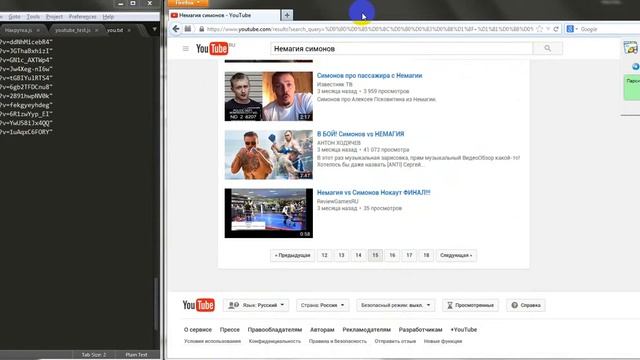Viewport: 640px width, 360px height.
Task: Open Project menu in the editor
Action: [x=54, y=17]
